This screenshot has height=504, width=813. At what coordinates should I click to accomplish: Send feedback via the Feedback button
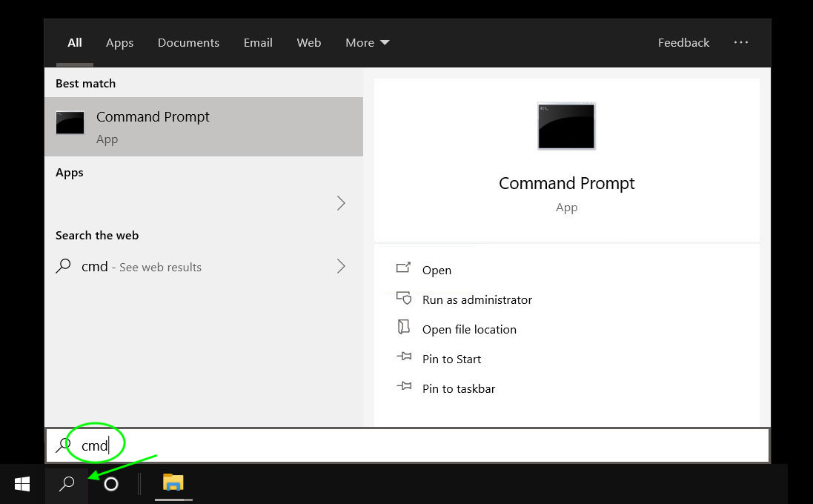[x=683, y=42]
